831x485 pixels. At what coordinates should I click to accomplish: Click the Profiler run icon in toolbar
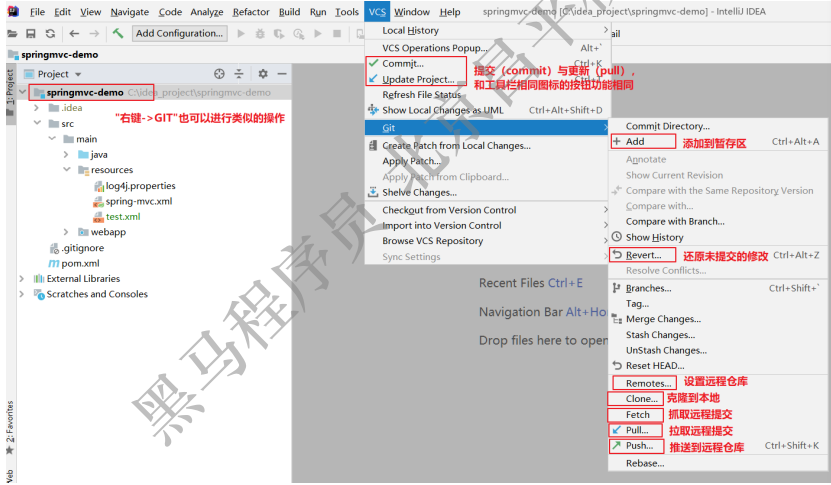click(x=298, y=34)
